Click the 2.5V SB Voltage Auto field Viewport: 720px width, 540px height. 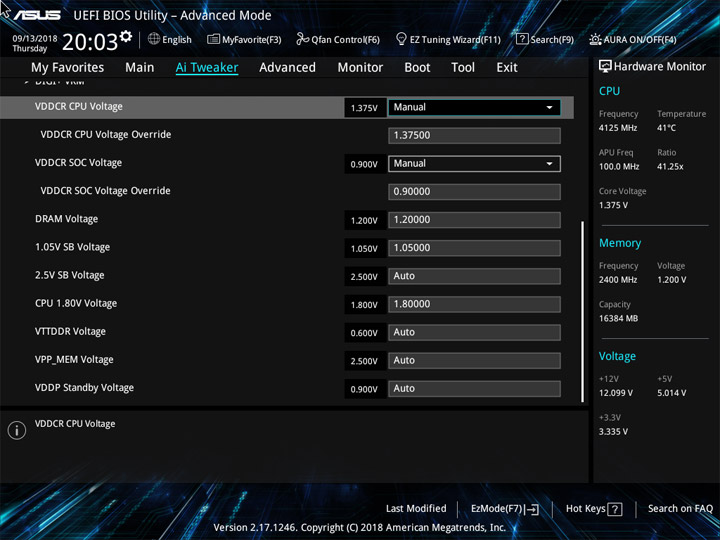pos(474,276)
